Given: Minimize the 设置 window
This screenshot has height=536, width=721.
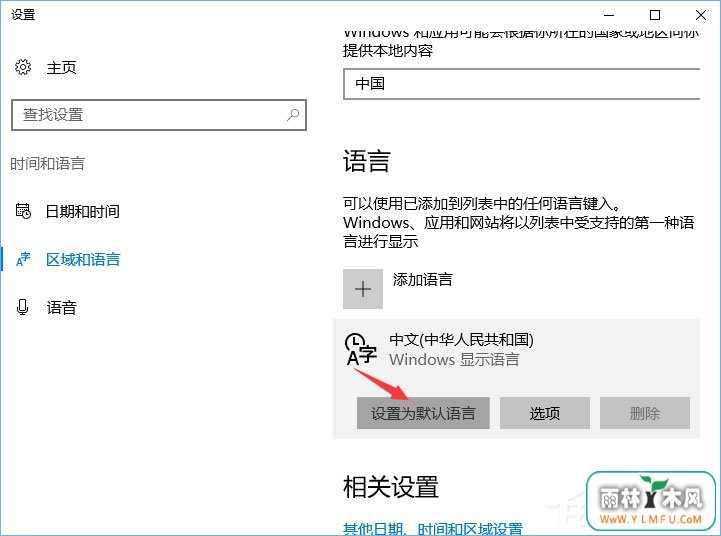Looking at the screenshot, I should pyautogui.click(x=609, y=15).
